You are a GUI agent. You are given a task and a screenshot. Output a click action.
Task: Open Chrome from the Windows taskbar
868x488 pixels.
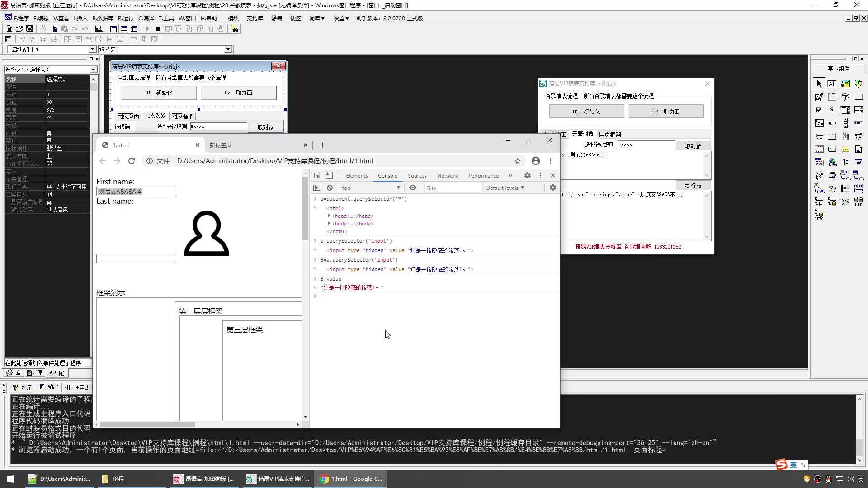point(351,479)
